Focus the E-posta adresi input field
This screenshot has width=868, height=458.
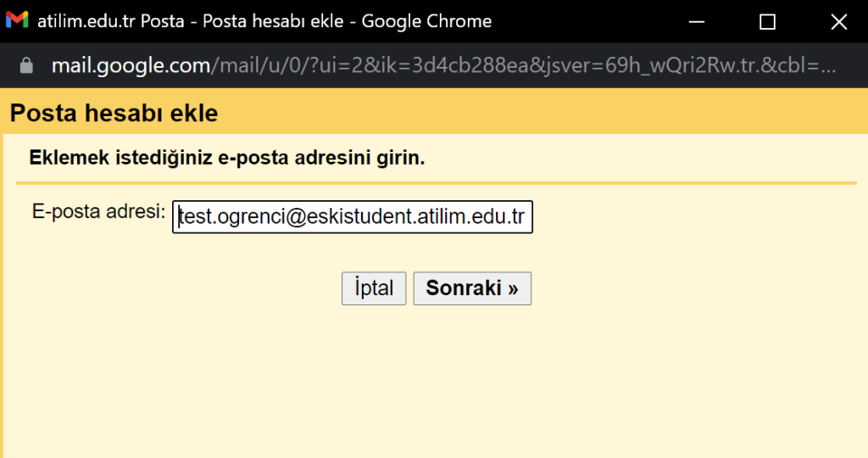click(352, 217)
